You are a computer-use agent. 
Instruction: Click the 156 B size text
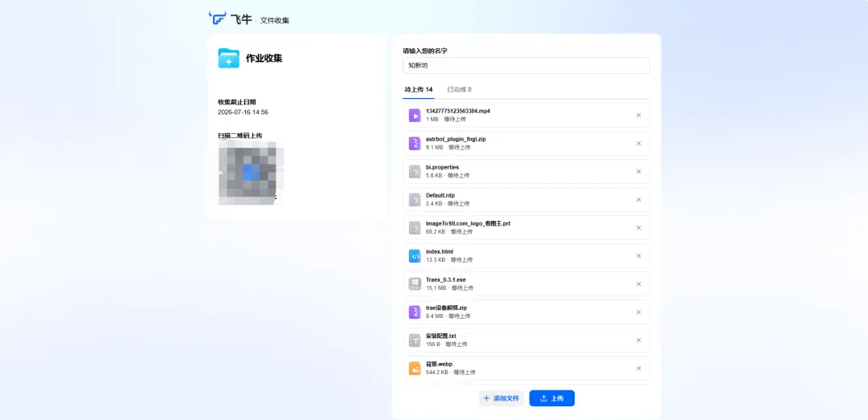(x=433, y=345)
